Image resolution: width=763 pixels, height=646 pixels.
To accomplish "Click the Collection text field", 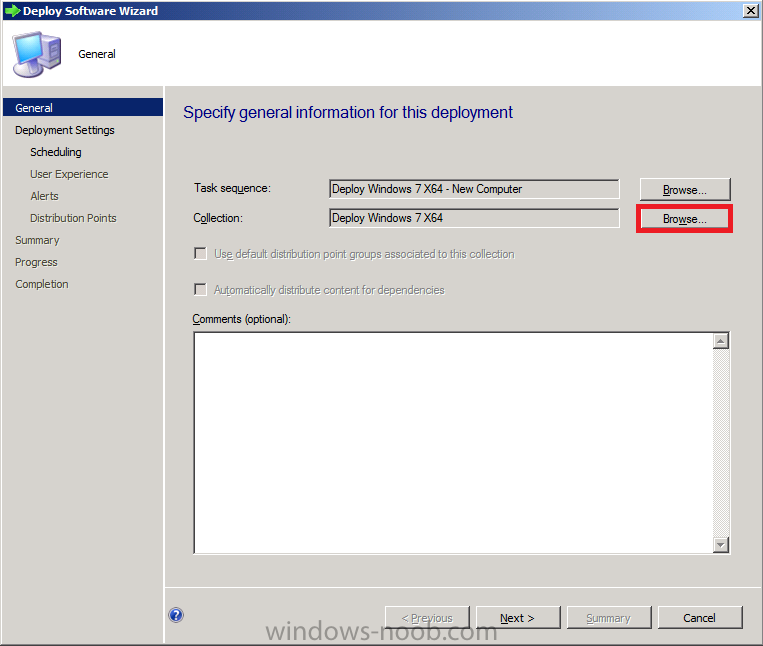I will click(x=474, y=218).
